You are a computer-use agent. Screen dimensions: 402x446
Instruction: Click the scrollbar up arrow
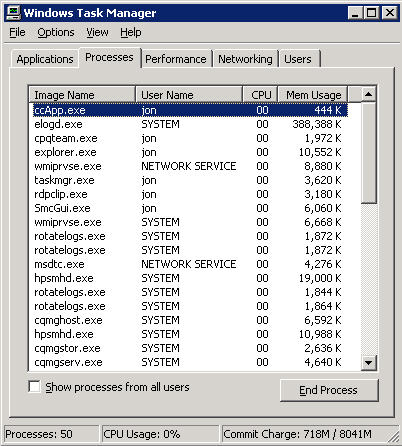(368, 94)
